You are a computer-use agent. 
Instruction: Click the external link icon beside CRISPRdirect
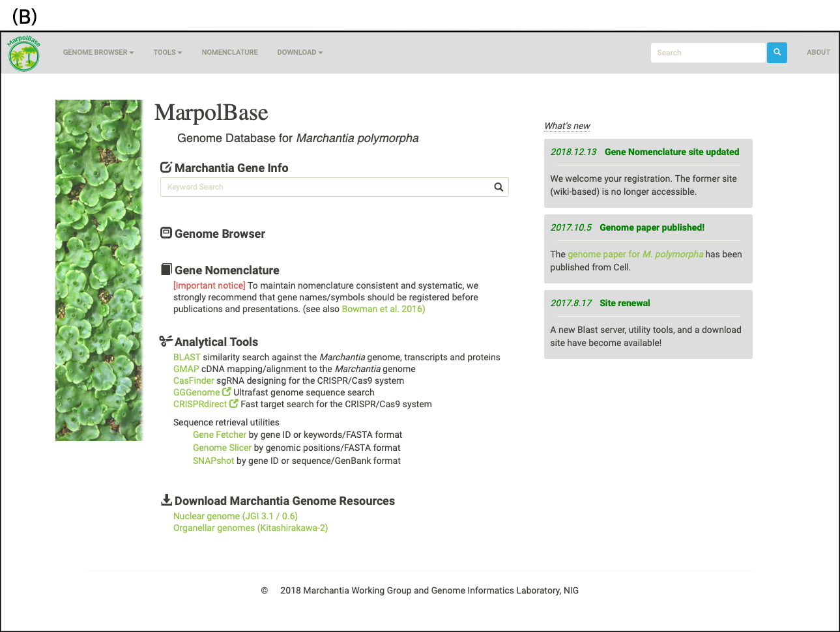pyautogui.click(x=234, y=404)
